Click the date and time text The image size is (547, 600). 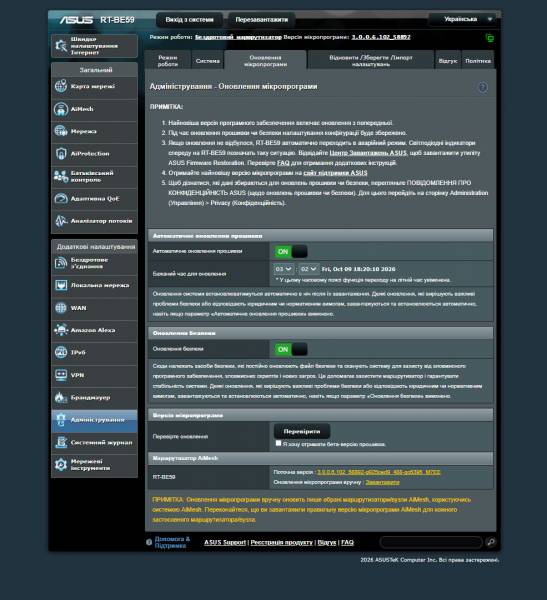click(x=358, y=269)
